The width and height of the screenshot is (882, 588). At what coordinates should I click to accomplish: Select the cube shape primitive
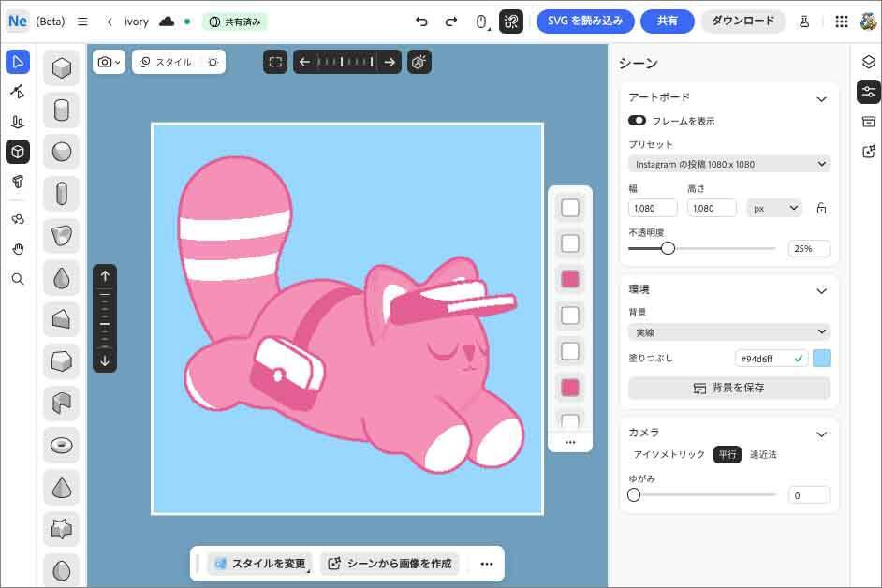pos(62,67)
